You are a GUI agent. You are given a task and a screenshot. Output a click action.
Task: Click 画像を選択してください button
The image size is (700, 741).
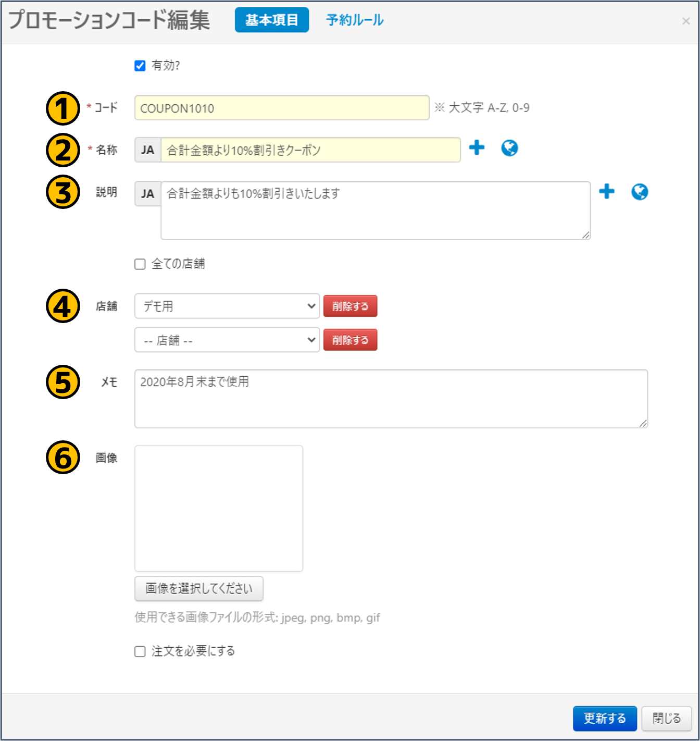[199, 589]
